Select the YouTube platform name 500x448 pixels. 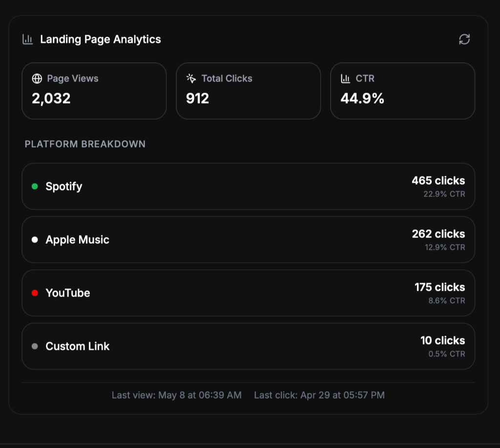[x=68, y=293]
